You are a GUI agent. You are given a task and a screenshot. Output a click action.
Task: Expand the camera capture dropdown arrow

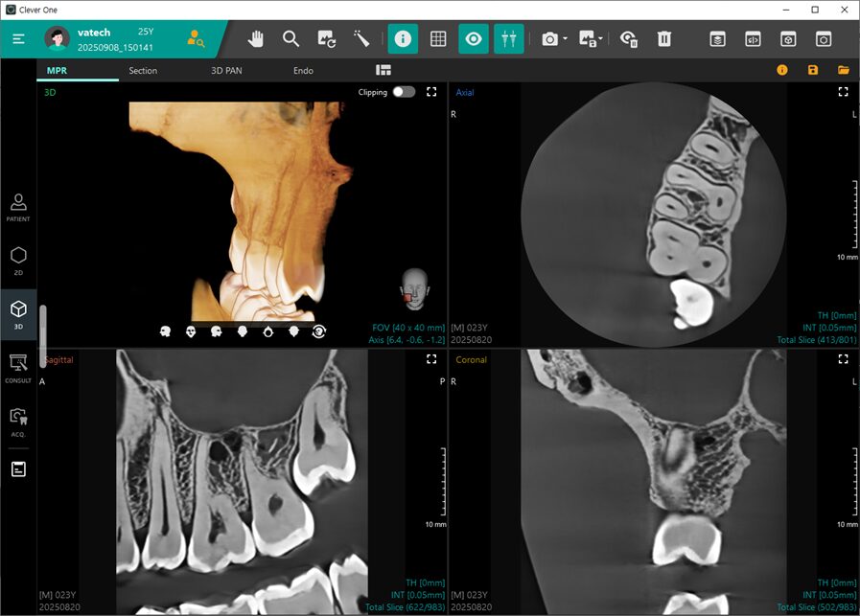click(x=566, y=40)
